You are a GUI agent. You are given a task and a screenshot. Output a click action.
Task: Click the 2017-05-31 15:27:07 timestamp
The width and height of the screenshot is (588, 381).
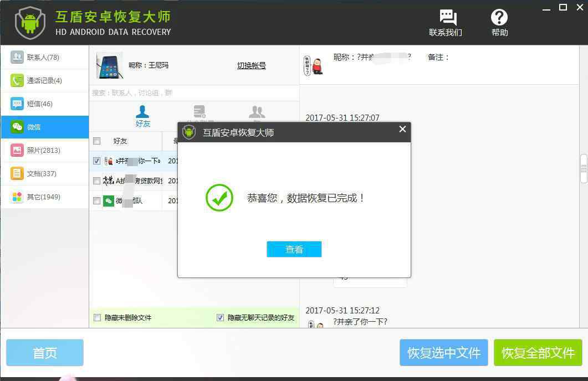(342, 117)
